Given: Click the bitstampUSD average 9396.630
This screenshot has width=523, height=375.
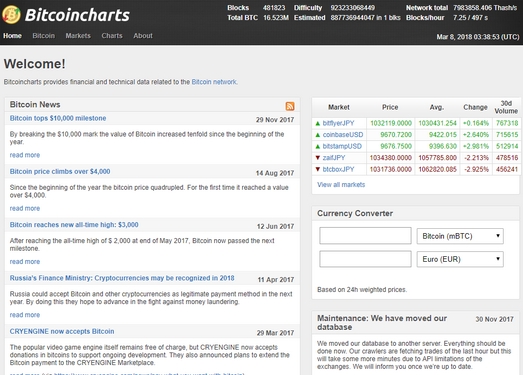Looking at the screenshot, I should click(443, 146).
